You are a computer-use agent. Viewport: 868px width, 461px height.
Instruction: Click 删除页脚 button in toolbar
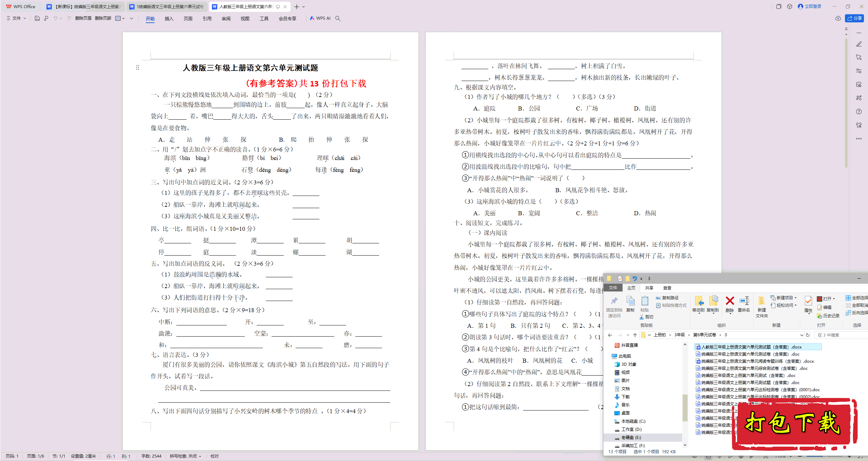click(x=103, y=18)
